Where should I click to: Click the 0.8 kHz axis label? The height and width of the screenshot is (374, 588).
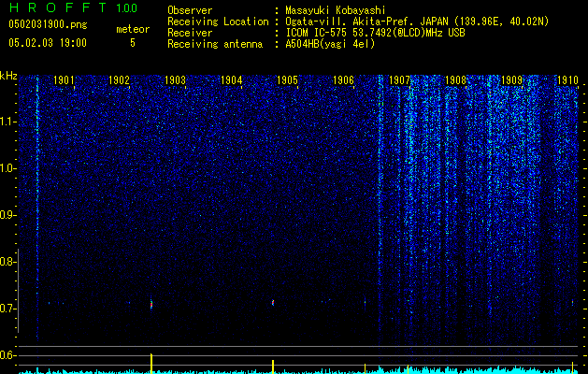(x=7, y=262)
